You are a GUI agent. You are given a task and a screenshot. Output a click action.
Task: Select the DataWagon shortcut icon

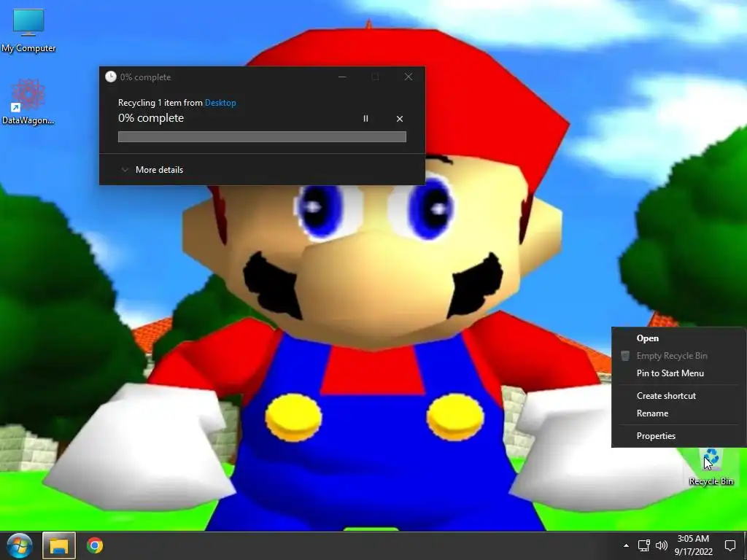[28, 102]
